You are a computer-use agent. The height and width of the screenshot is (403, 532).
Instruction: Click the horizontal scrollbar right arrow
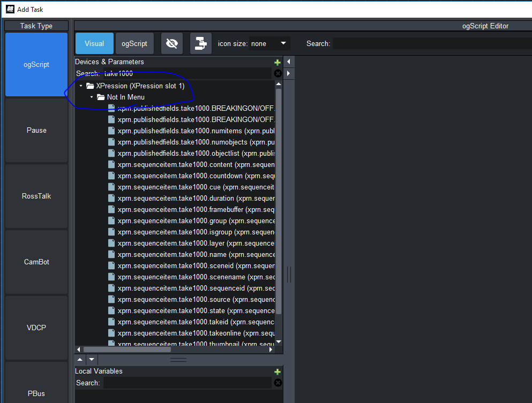tap(271, 349)
